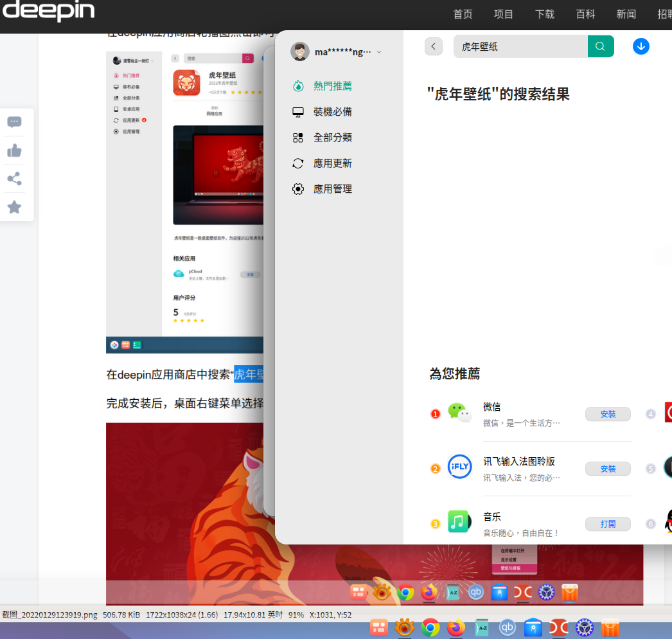Open the 熱門推薦 section in the app store

[x=332, y=85]
